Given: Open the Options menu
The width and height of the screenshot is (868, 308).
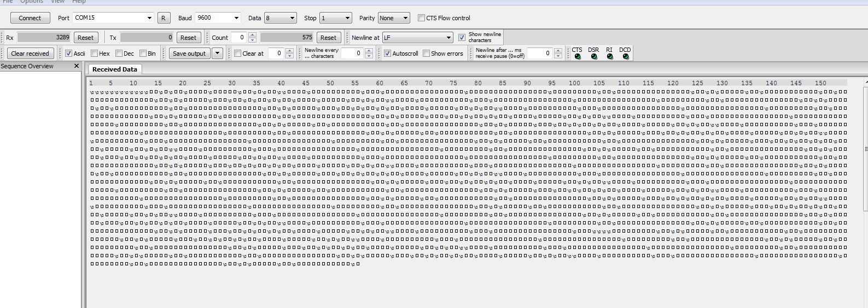Looking at the screenshot, I should (x=32, y=2).
